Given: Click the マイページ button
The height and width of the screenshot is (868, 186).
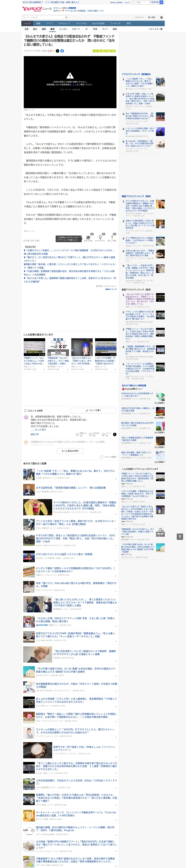Looking at the screenshot, I should point(139,18).
